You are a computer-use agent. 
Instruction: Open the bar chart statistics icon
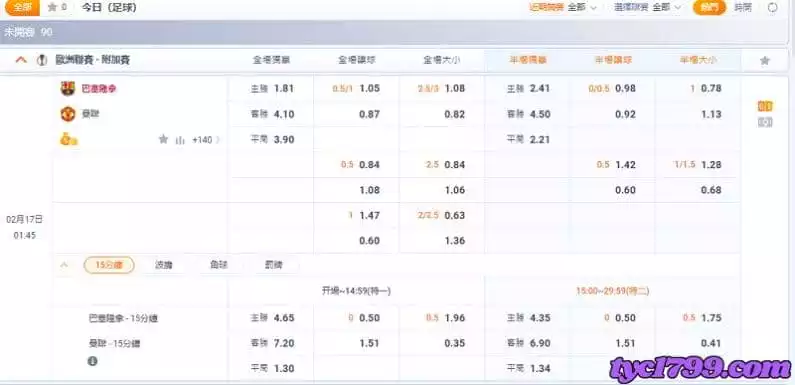tap(180, 140)
